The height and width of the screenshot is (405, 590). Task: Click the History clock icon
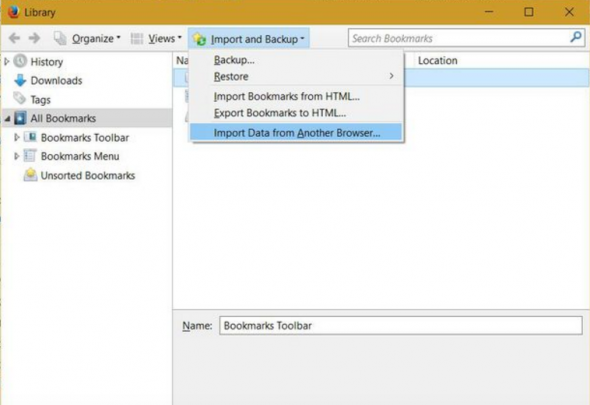20,61
